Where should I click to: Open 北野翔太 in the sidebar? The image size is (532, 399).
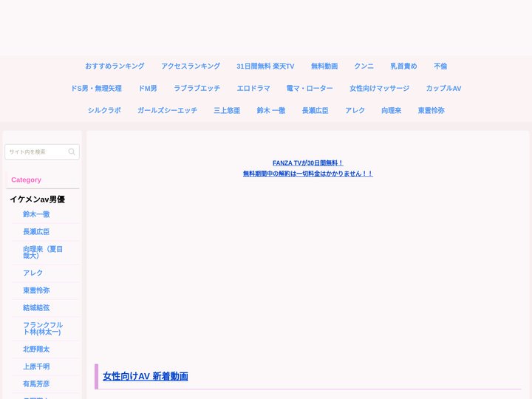36,349
